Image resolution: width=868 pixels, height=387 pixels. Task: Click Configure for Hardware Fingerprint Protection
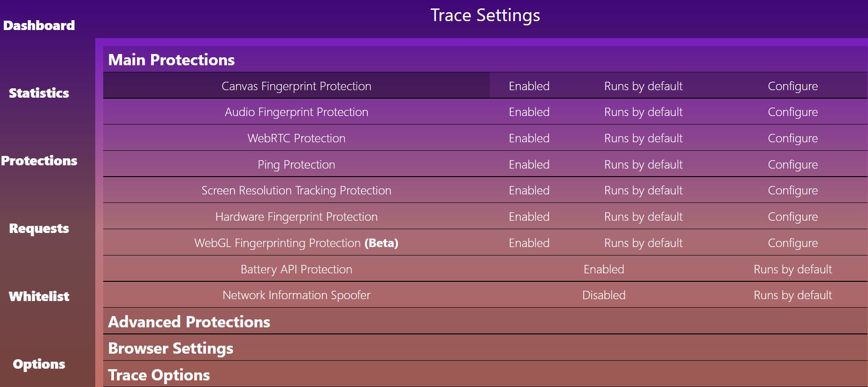(x=792, y=217)
